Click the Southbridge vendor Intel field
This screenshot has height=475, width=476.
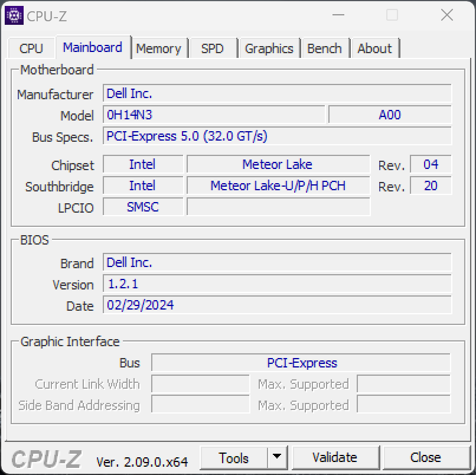click(143, 186)
